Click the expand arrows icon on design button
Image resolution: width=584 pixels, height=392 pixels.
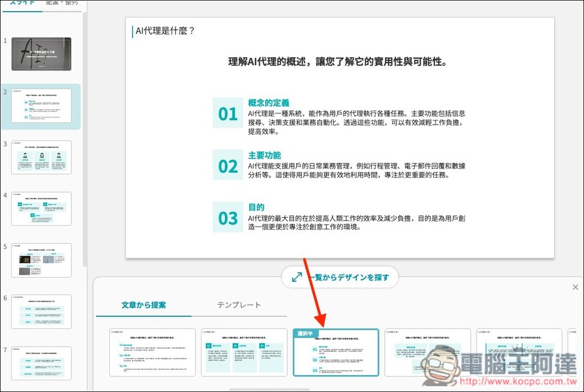(x=297, y=277)
